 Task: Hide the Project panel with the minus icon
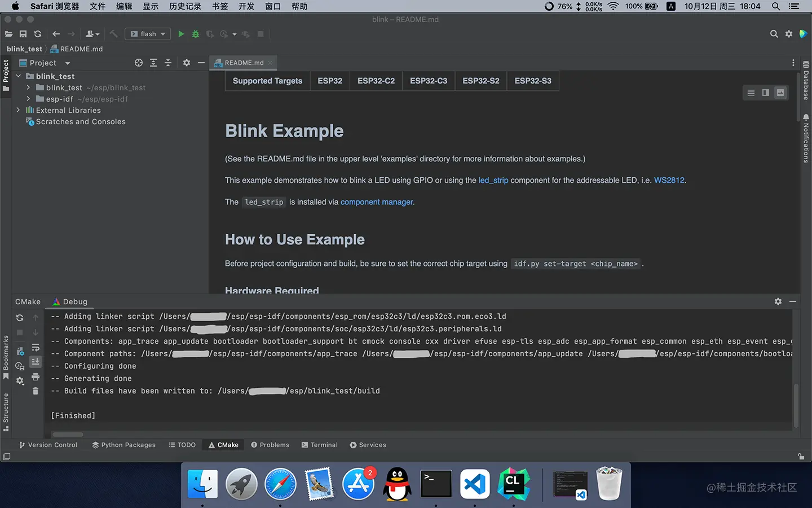201,63
